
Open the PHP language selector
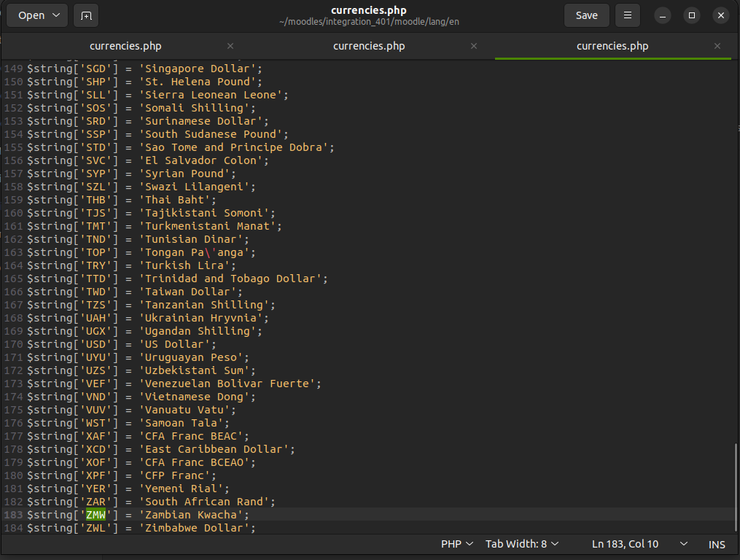pos(457,545)
